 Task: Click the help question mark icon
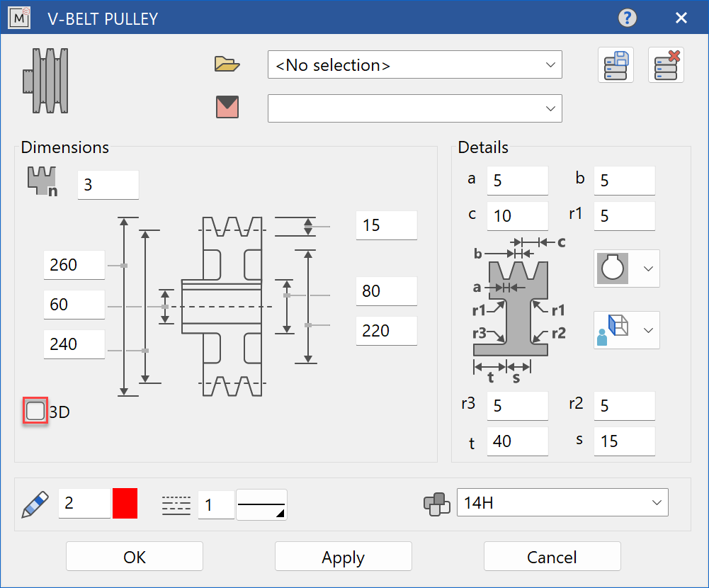[x=627, y=18]
